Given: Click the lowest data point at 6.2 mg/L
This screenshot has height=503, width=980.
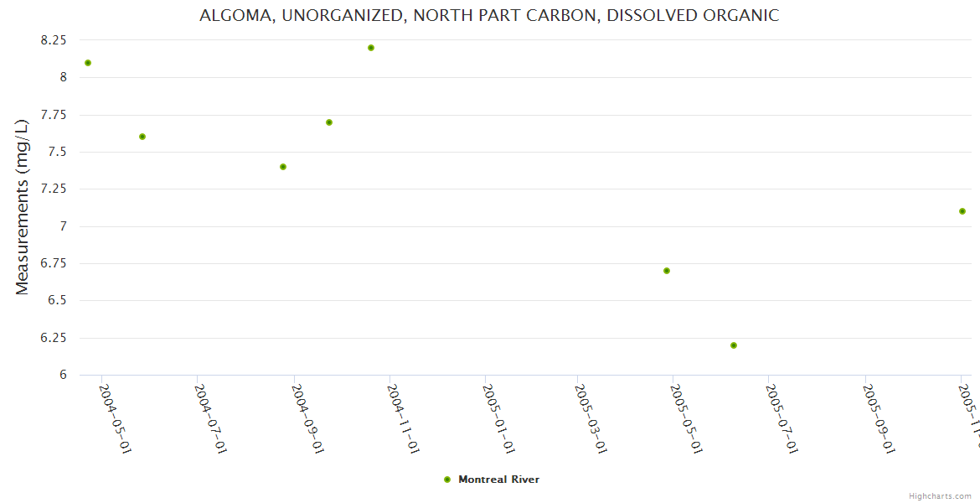Looking at the screenshot, I should (734, 345).
